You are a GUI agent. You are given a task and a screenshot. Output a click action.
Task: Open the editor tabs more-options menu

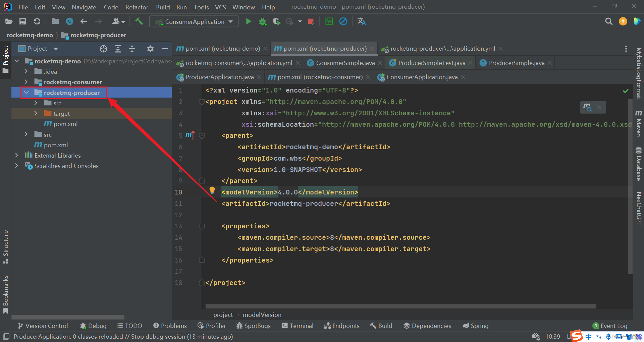click(x=626, y=49)
